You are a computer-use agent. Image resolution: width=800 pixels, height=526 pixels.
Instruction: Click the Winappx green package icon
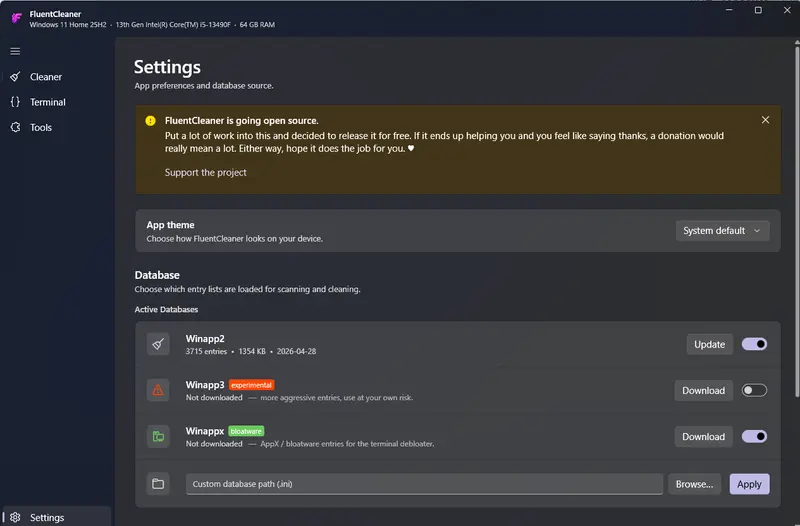pos(158,437)
